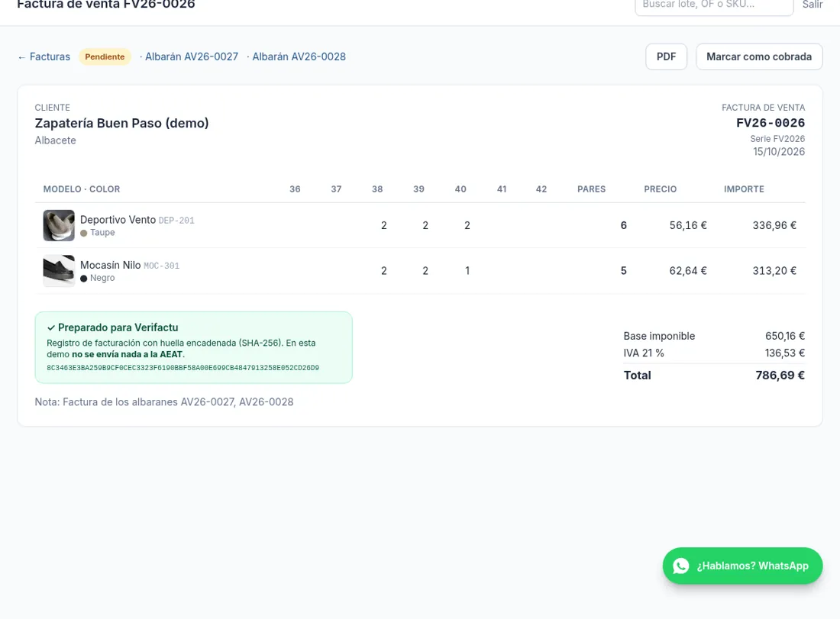This screenshot has height=619, width=840.
Task: Click the PDF button
Action: (667, 56)
